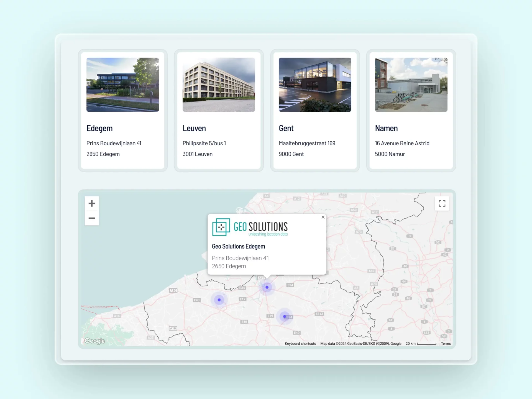Viewport: 532px width, 399px height.
Task: Open the map Terms link
Action: coord(446,344)
